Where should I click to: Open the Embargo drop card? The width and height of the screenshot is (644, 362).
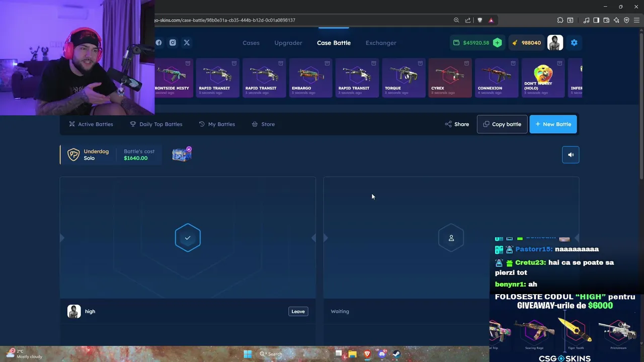[x=310, y=77]
